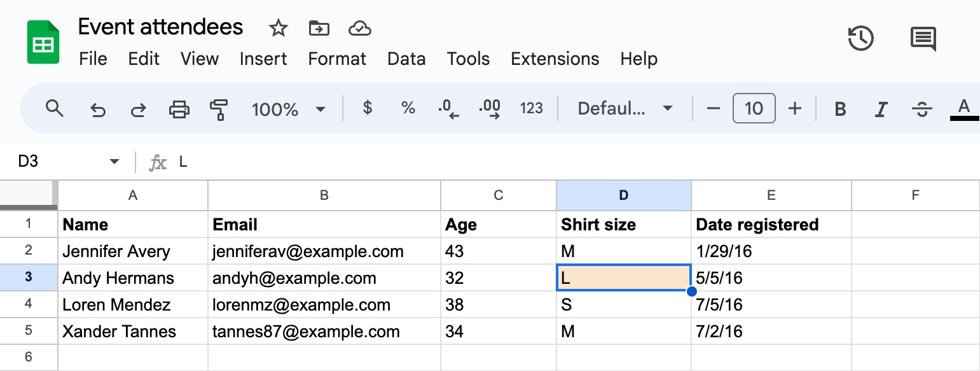Open version history
This screenshot has width=980, height=371.
point(861,38)
